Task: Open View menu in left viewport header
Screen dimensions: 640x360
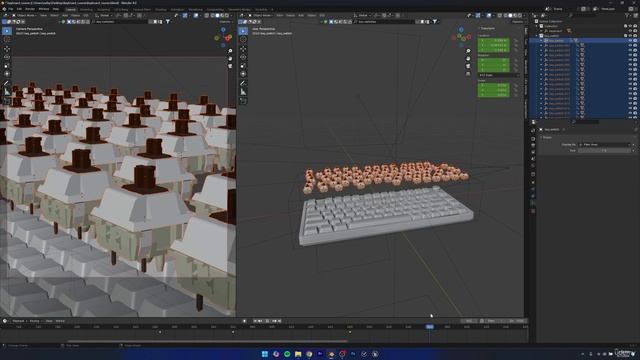Action: 43,16
